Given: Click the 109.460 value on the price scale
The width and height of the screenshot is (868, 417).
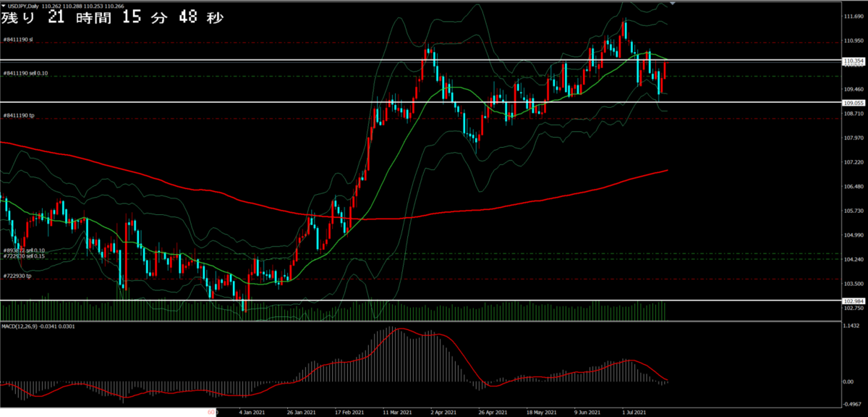Looking at the screenshot, I should [854, 89].
